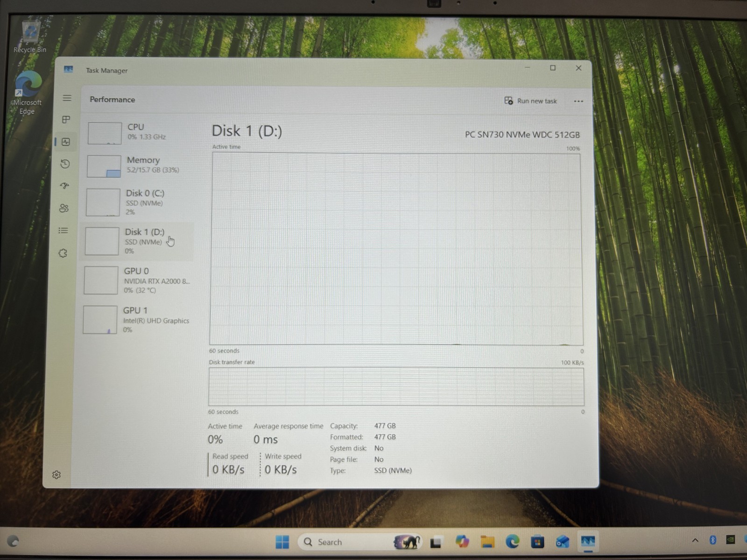Open the App history page

pyautogui.click(x=65, y=164)
